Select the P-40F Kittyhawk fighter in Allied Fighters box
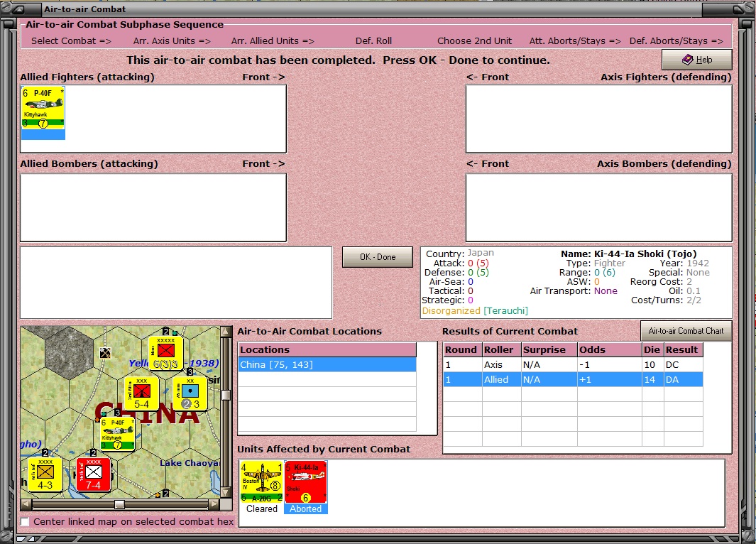Image resolution: width=756 pixels, height=544 pixels. [43, 114]
